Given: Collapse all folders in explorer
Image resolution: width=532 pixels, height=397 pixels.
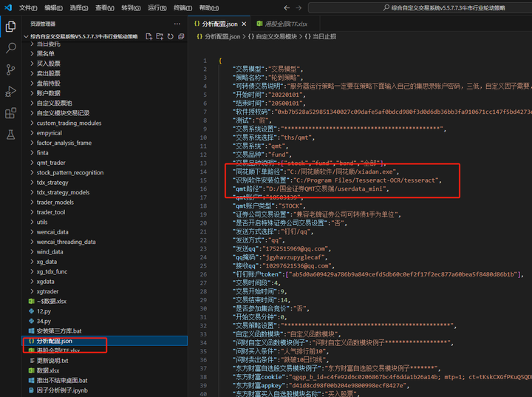Looking at the screenshot, I should tap(181, 36).
